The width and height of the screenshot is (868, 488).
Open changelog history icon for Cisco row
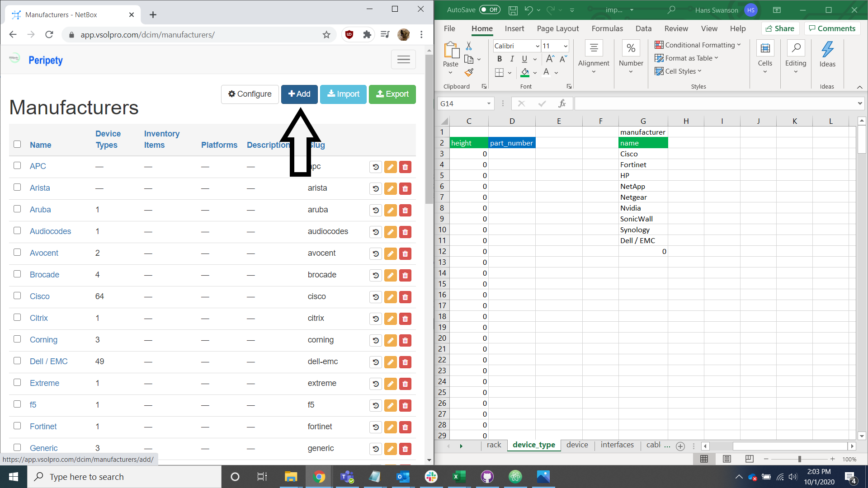(376, 297)
